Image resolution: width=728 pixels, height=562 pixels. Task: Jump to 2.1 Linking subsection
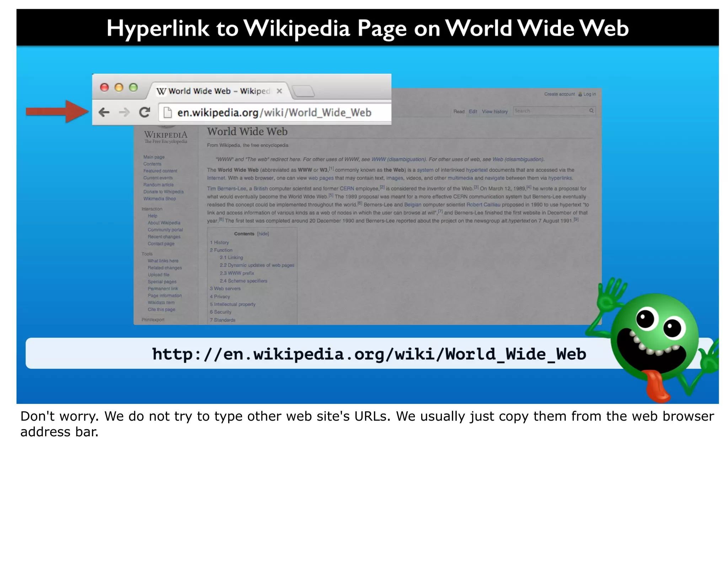tap(231, 258)
